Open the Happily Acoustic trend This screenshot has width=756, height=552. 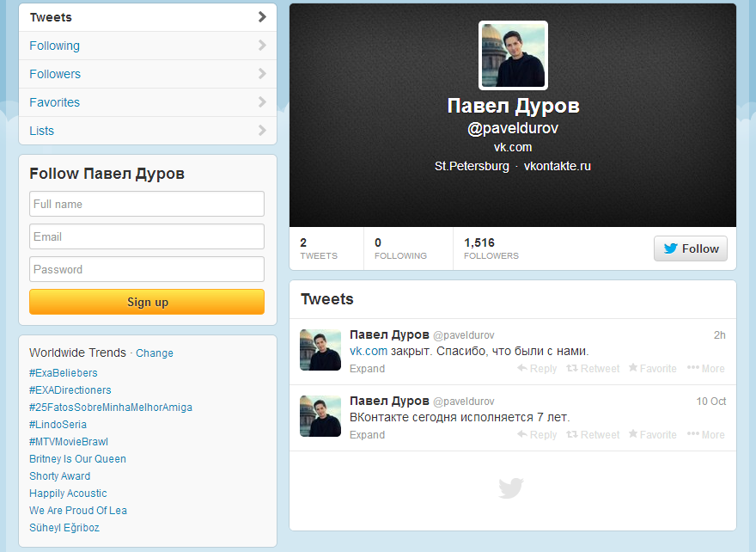pos(68,494)
